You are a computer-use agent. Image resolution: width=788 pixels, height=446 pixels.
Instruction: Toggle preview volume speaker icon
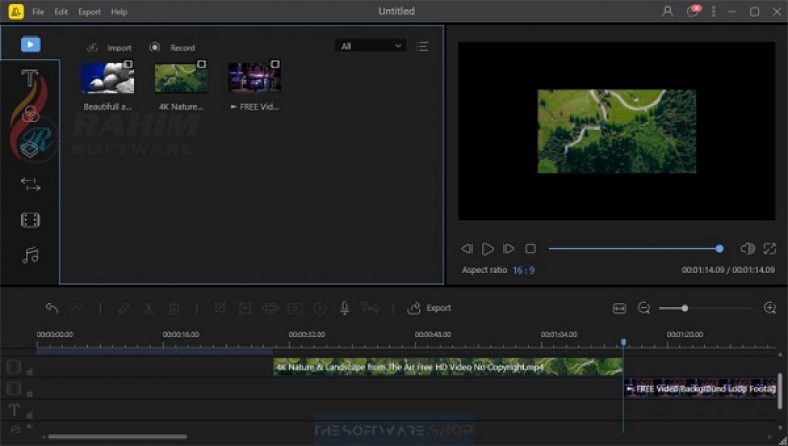tap(747, 248)
